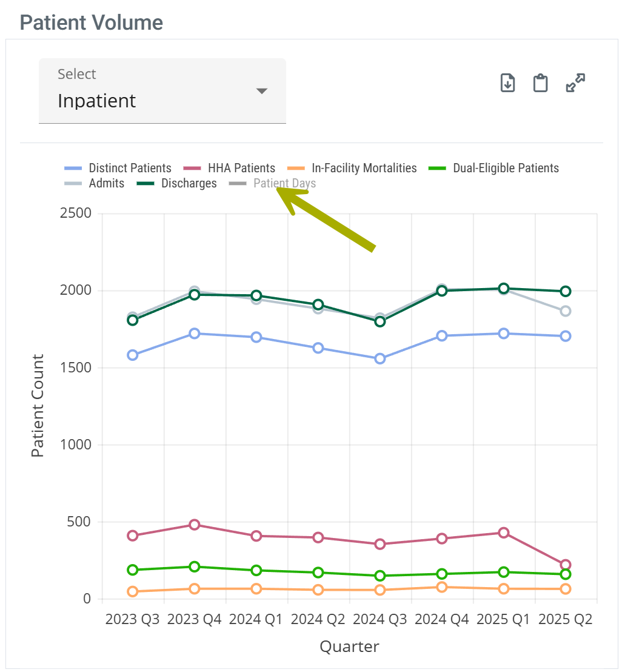Click Admits data point for 2025 Q2
Image resolution: width=622 pixels, height=672 pixels.
pyautogui.click(x=565, y=311)
